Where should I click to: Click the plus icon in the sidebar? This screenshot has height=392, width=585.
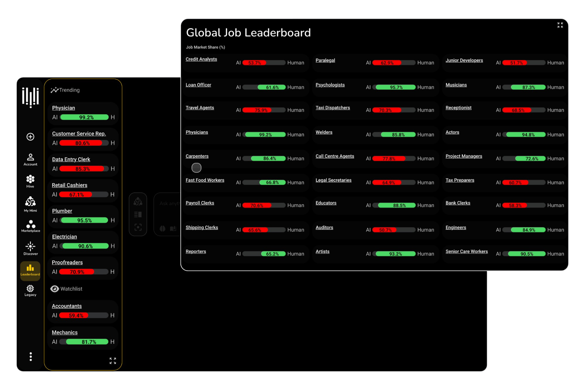pos(30,137)
